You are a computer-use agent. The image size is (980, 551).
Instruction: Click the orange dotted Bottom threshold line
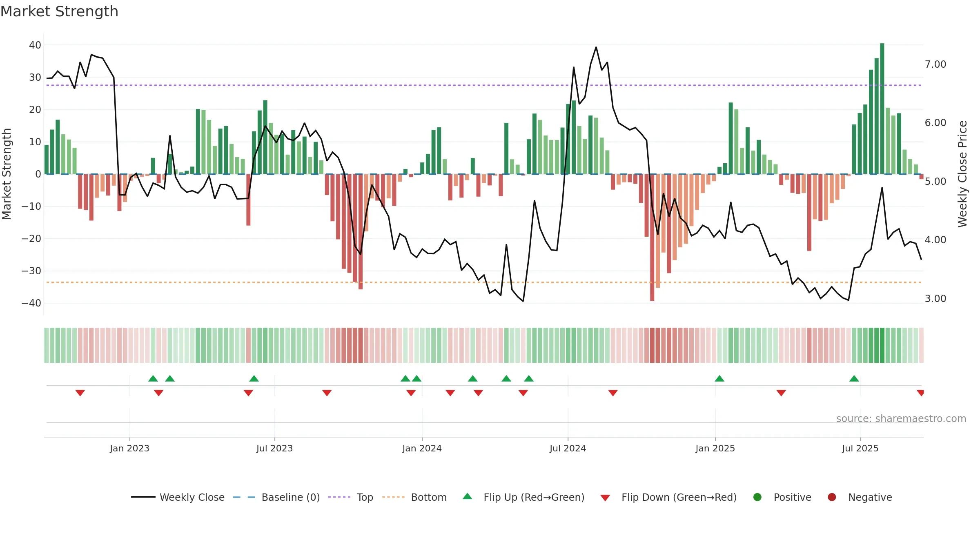click(x=484, y=282)
